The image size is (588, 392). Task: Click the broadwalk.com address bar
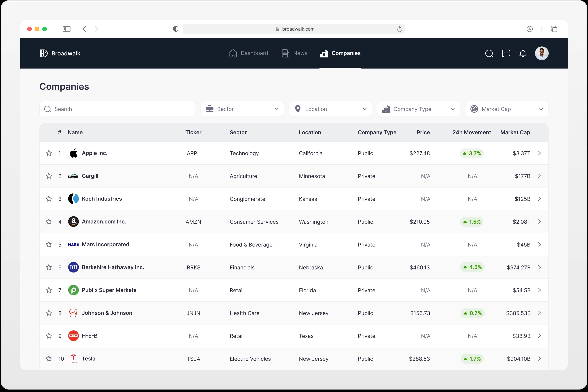294,29
